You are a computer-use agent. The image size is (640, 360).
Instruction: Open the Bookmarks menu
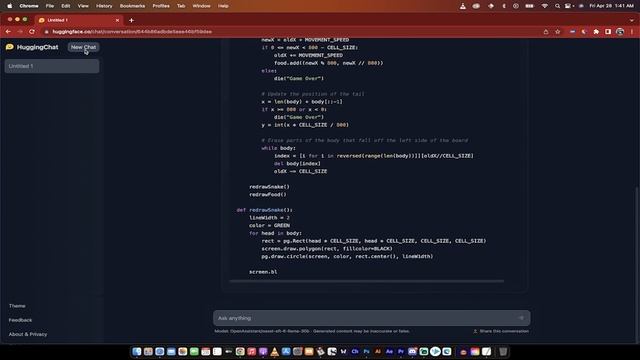pos(132,6)
